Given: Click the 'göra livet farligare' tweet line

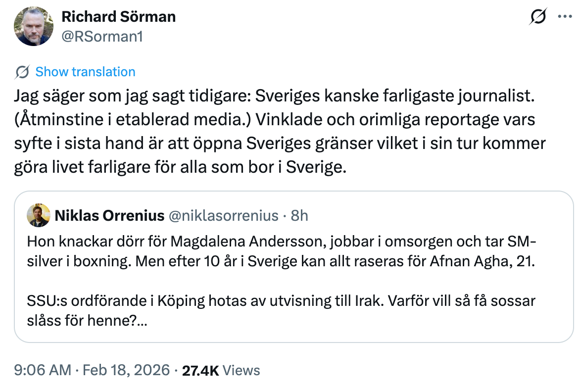Looking at the screenshot, I should click(x=179, y=167).
